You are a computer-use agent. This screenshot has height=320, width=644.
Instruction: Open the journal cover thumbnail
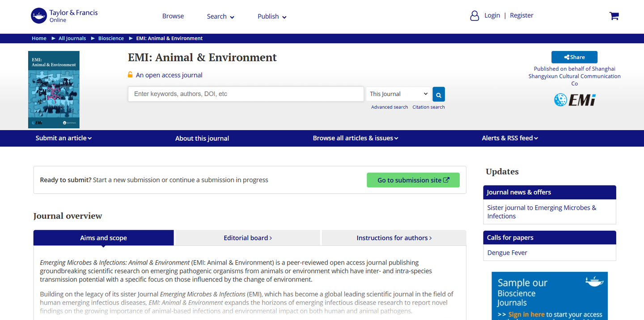[x=54, y=89]
